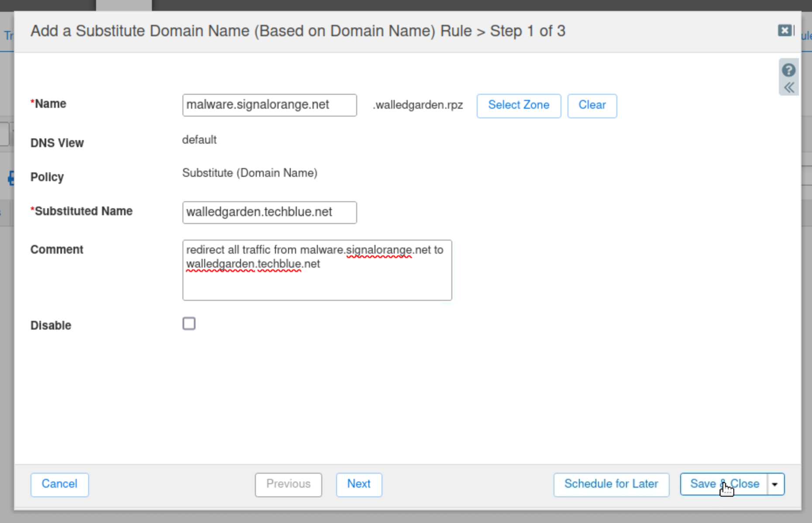Image resolution: width=812 pixels, height=523 pixels.
Task: Enable the Disable checkbox
Action: [189, 324]
